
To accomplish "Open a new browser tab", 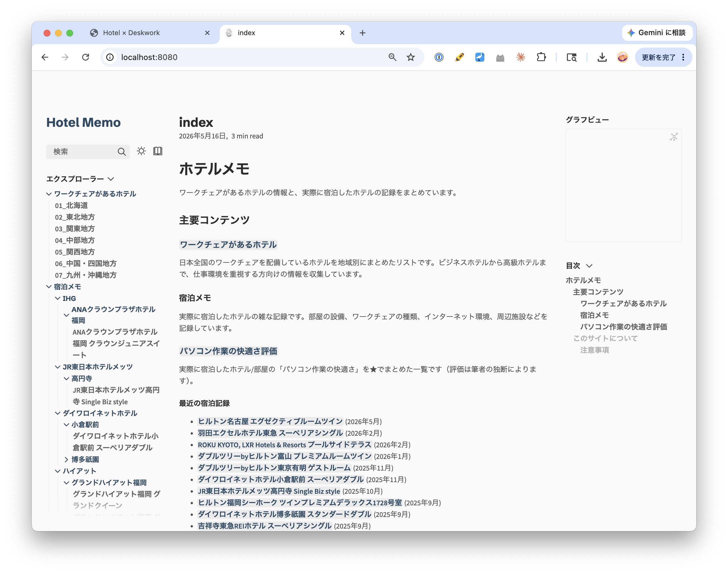I will click(x=363, y=33).
